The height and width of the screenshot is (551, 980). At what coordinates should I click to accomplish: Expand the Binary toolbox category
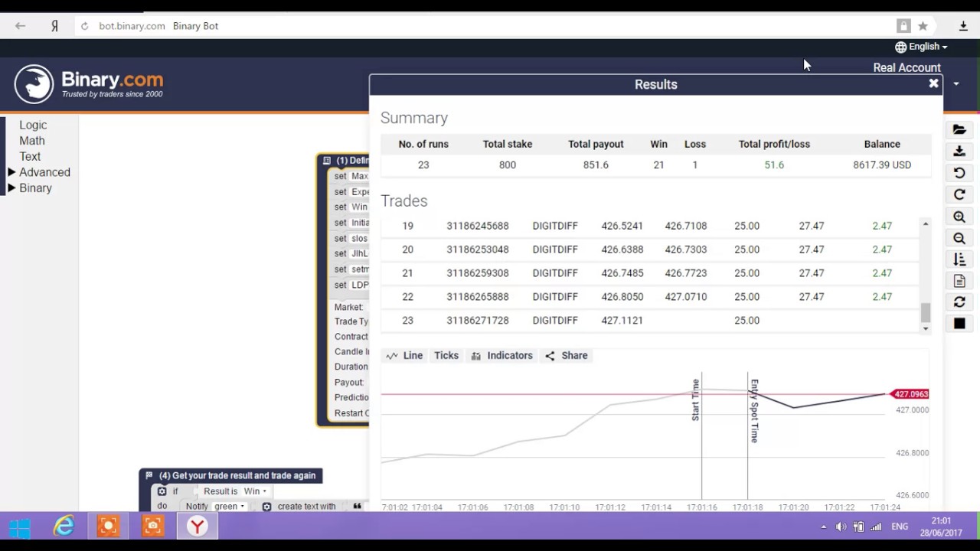tap(30, 188)
